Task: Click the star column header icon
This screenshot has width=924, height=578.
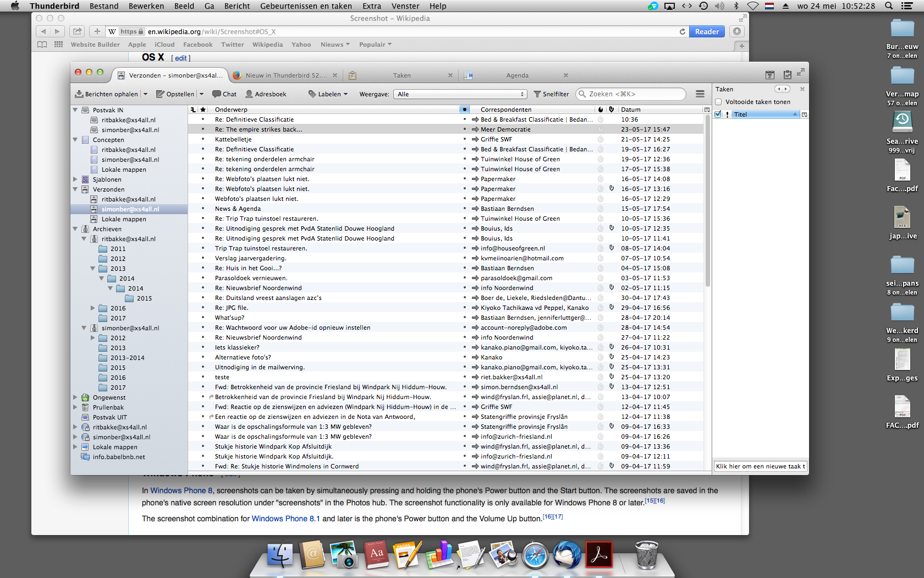Action: pos(203,110)
